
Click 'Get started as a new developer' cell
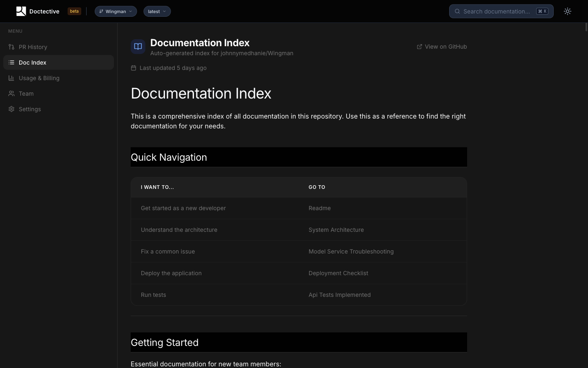coord(183,208)
